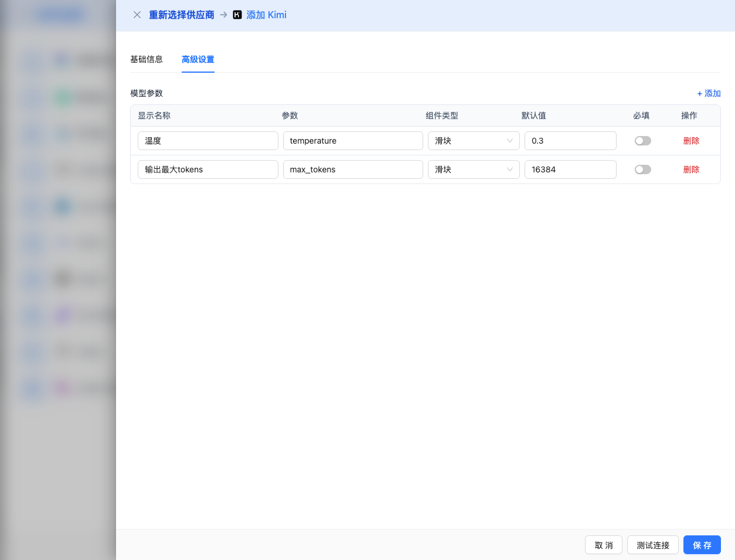Close the provider configuration dialog

point(137,15)
